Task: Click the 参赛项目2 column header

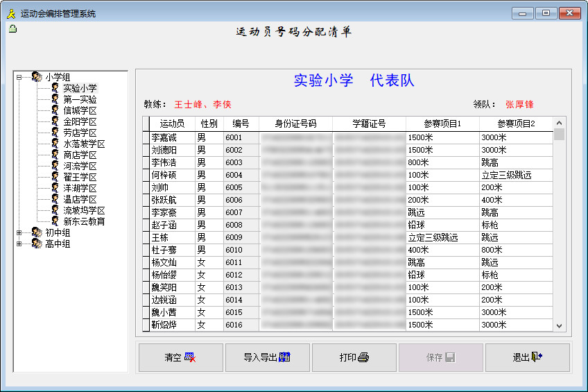Action: [x=516, y=123]
